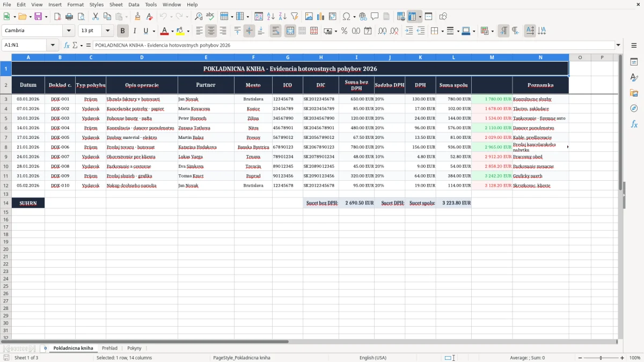The width and height of the screenshot is (644, 362).
Task: Print the document using printer icon
Action: (69, 17)
